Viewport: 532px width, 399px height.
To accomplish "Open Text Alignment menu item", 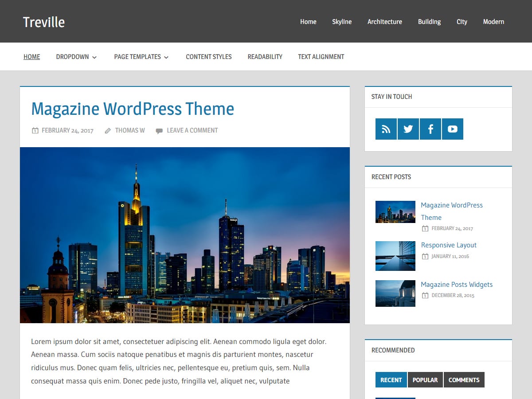I will (x=321, y=57).
